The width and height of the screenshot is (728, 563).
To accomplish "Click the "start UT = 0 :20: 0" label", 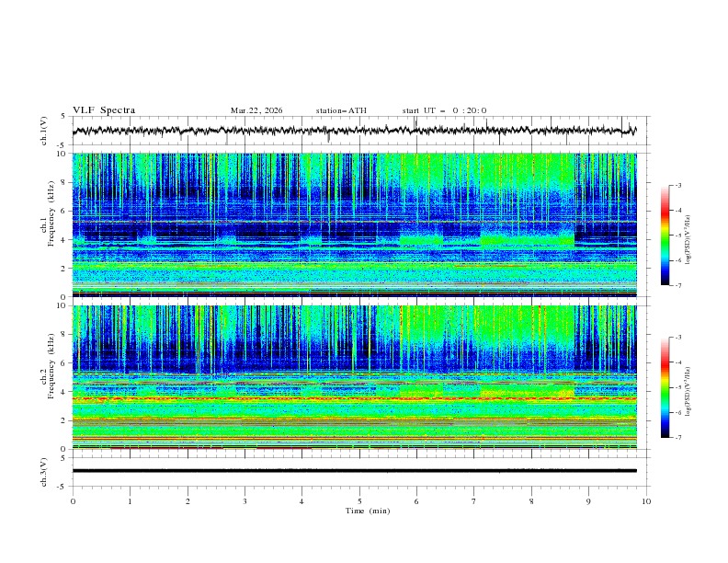I will [x=444, y=110].
